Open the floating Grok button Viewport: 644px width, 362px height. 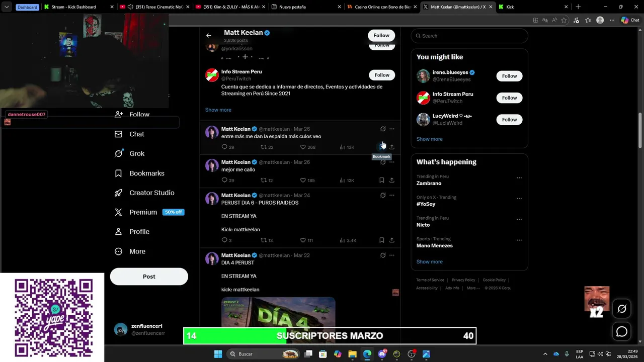622,309
